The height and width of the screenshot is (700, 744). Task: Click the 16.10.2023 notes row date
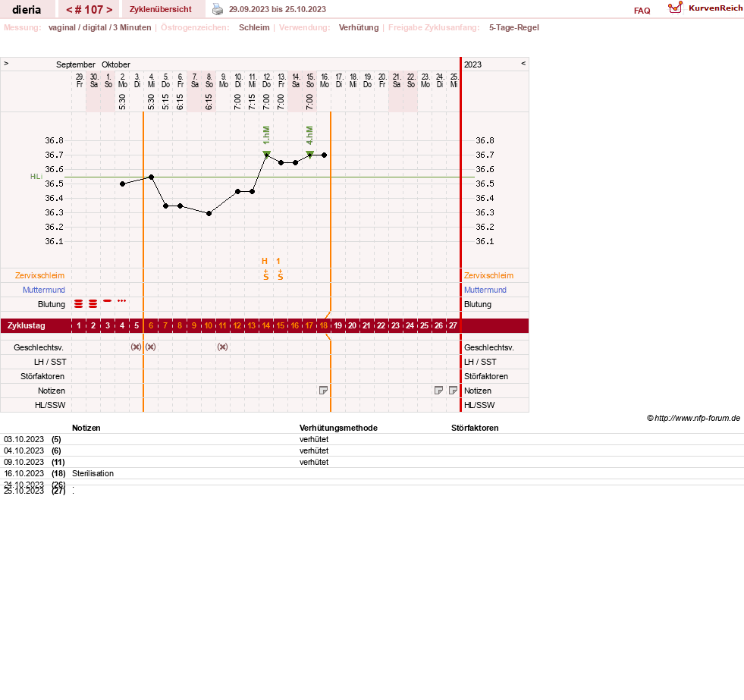click(x=24, y=473)
